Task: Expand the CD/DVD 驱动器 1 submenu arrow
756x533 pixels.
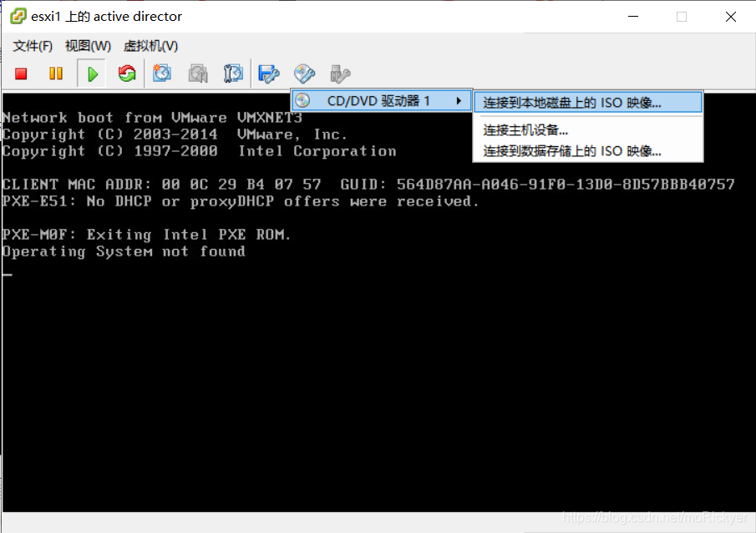Action: pos(459,101)
